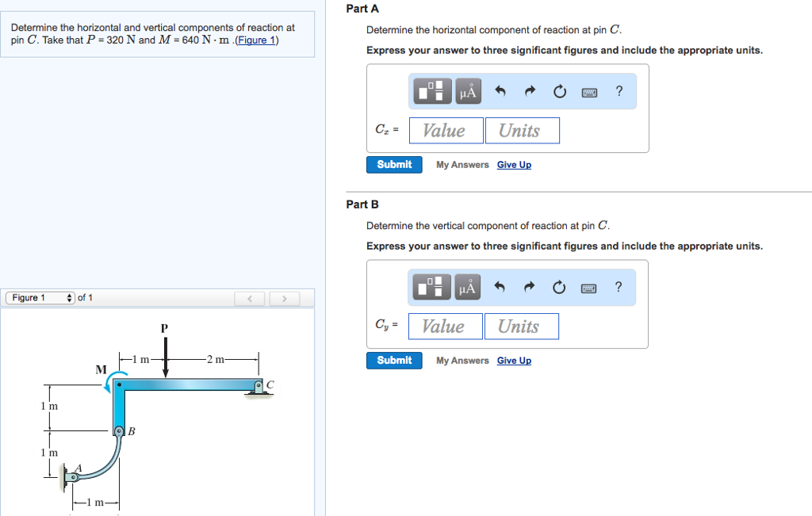Click the undo arrow icon in Part B
The width and height of the screenshot is (812, 516).
(x=500, y=287)
